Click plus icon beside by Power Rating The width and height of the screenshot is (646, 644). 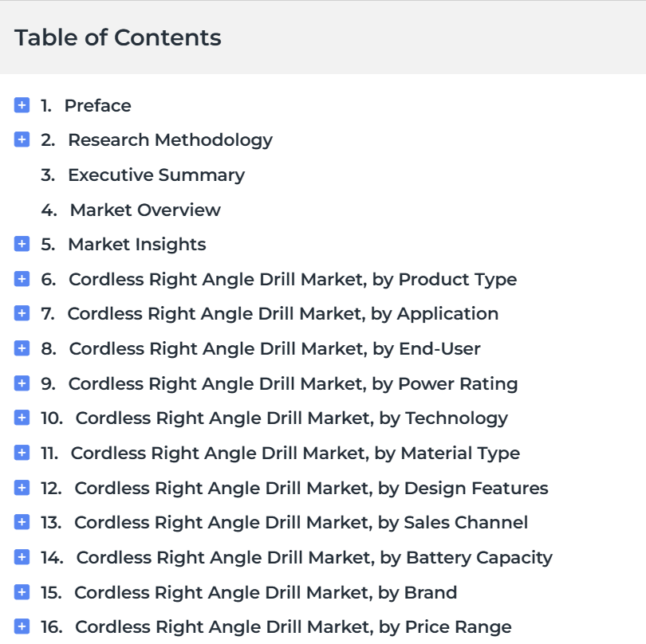coord(22,383)
